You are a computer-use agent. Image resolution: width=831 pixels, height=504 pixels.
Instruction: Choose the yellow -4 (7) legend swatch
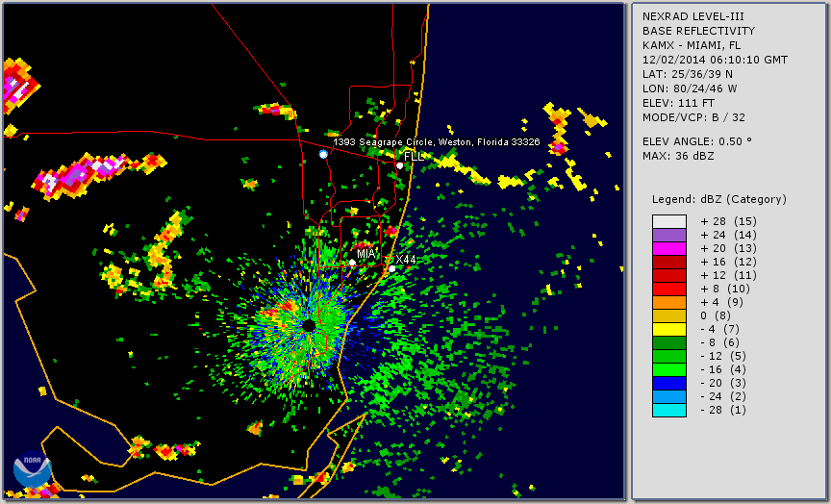point(668,329)
